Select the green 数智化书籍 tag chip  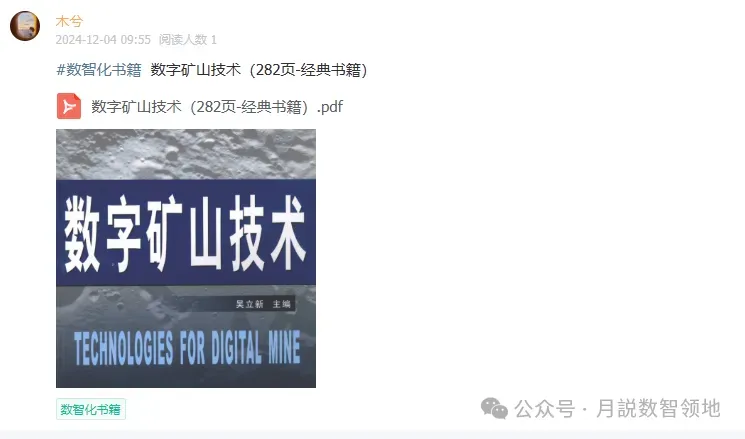point(91,409)
